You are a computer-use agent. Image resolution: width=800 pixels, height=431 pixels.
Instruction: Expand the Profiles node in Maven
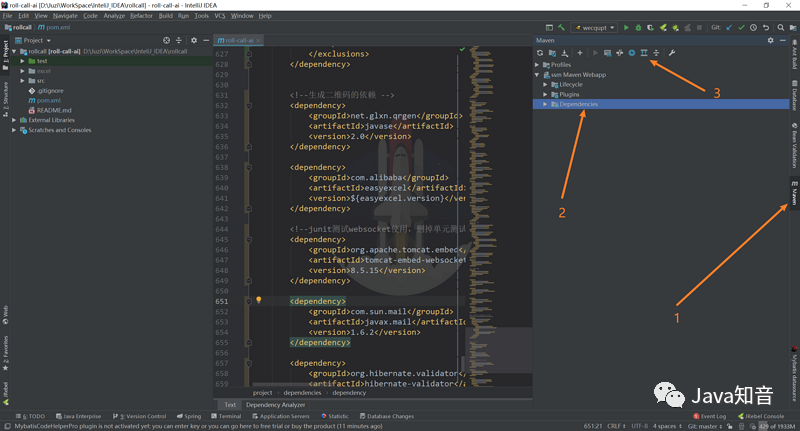(537, 65)
